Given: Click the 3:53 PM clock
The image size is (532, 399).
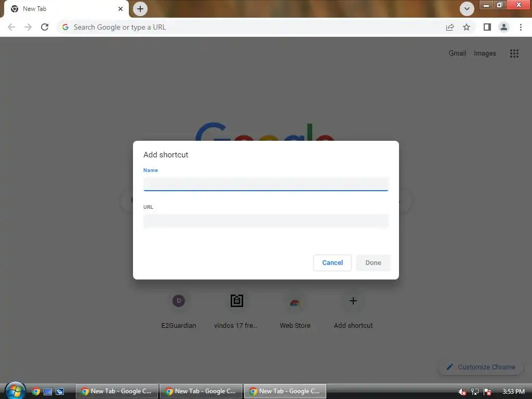Looking at the screenshot, I should click(x=513, y=392).
